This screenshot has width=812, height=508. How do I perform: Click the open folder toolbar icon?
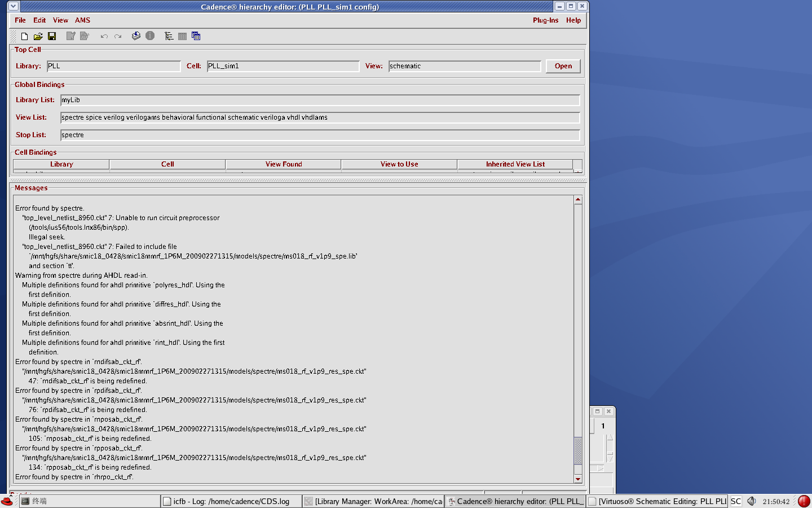[x=38, y=36]
